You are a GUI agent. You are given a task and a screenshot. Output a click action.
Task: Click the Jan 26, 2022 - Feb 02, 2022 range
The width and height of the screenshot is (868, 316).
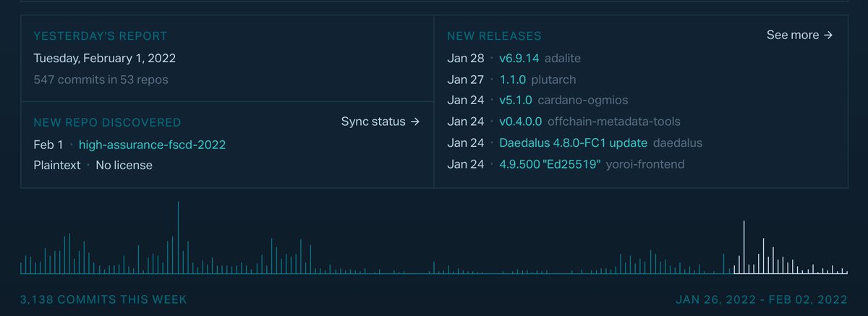click(x=761, y=299)
